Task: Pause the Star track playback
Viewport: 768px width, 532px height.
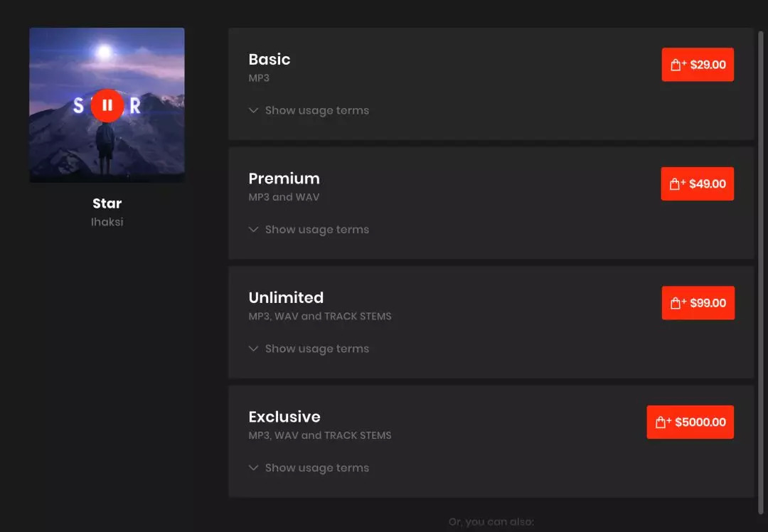Action: [x=107, y=105]
